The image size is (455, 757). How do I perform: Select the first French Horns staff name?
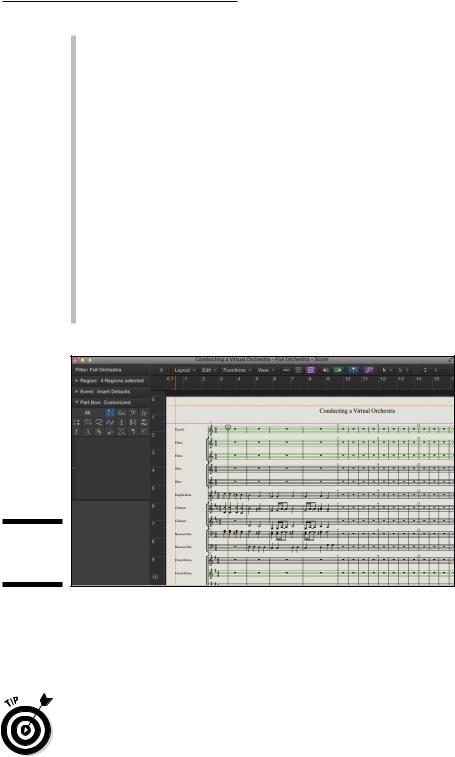[x=184, y=560]
